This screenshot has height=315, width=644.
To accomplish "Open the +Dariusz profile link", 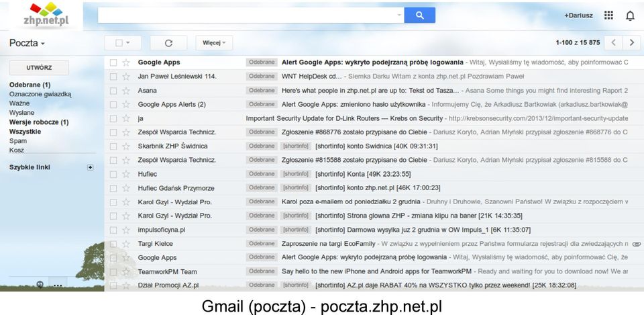I will tap(578, 15).
